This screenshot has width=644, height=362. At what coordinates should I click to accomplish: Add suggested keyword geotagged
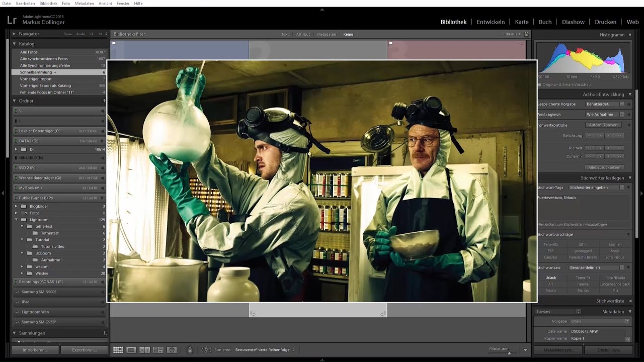583,251
